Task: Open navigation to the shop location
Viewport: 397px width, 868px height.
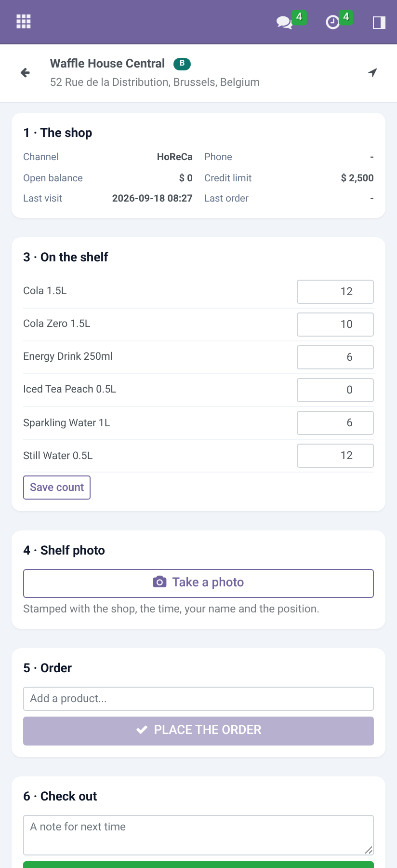Action: click(372, 72)
